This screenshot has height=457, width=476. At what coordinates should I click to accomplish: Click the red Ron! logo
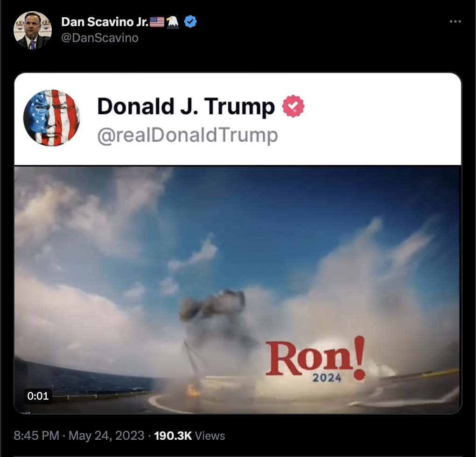tap(315, 358)
